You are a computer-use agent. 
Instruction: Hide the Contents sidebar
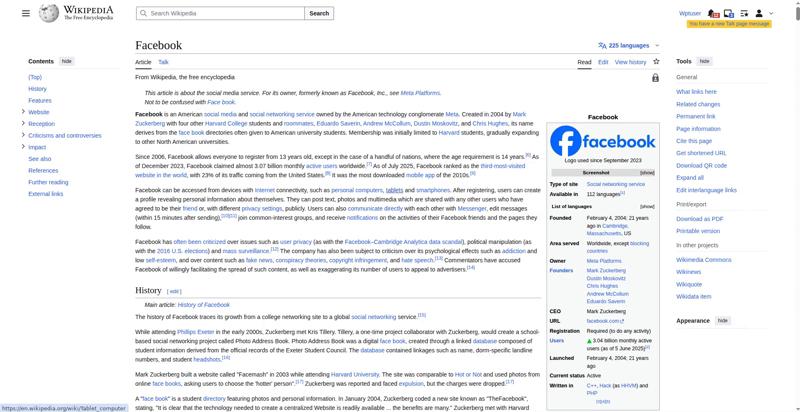[x=67, y=61]
